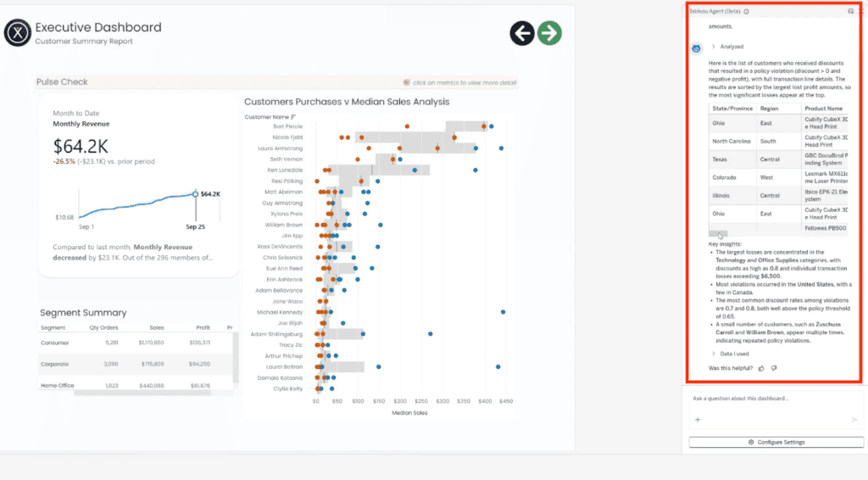Click the Median Sales axis title
The width and height of the screenshot is (868, 480).
coord(409,413)
